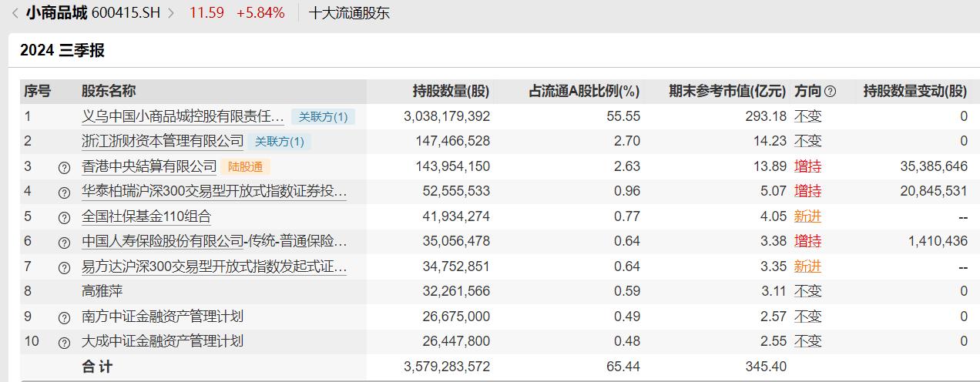Click 股东名称 column header
The width and height of the screenshot is (980, 382).
pyautogui.click(x=109, y=92)
